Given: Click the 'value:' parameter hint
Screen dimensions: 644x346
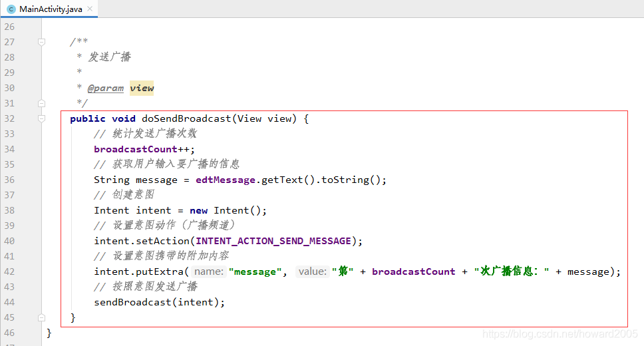Looking at the screenshot, I should (x=313, y=271).
